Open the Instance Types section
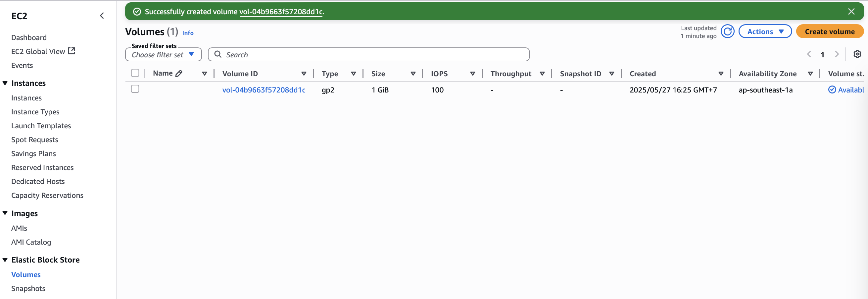The height and width of the screenshot is (299, 868). tap(35, 111)
